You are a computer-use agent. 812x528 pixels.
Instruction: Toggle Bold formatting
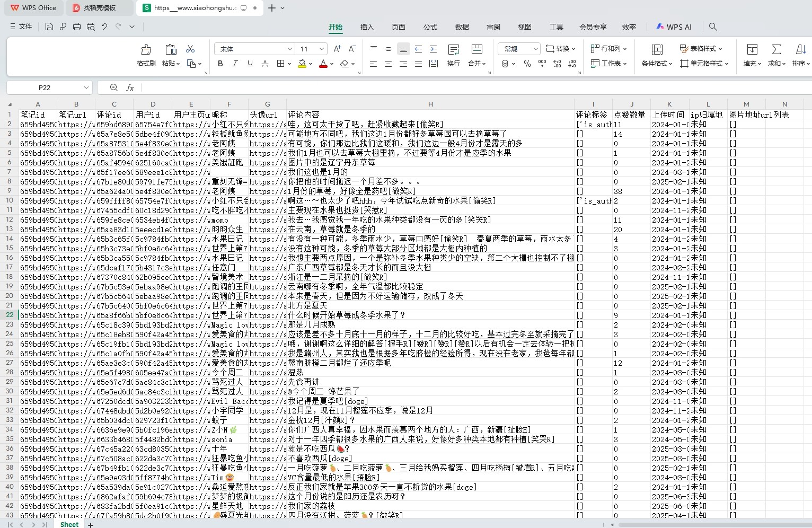[x=220, y=64]
